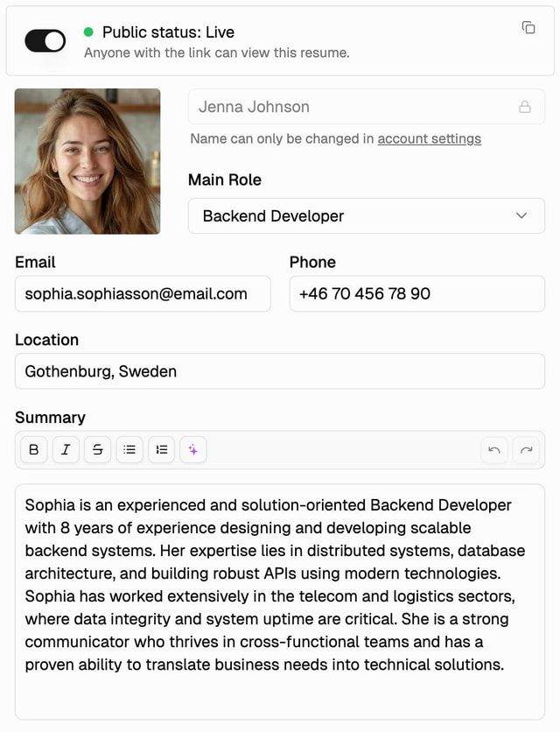Select the Phone number field

pos(416,294)
